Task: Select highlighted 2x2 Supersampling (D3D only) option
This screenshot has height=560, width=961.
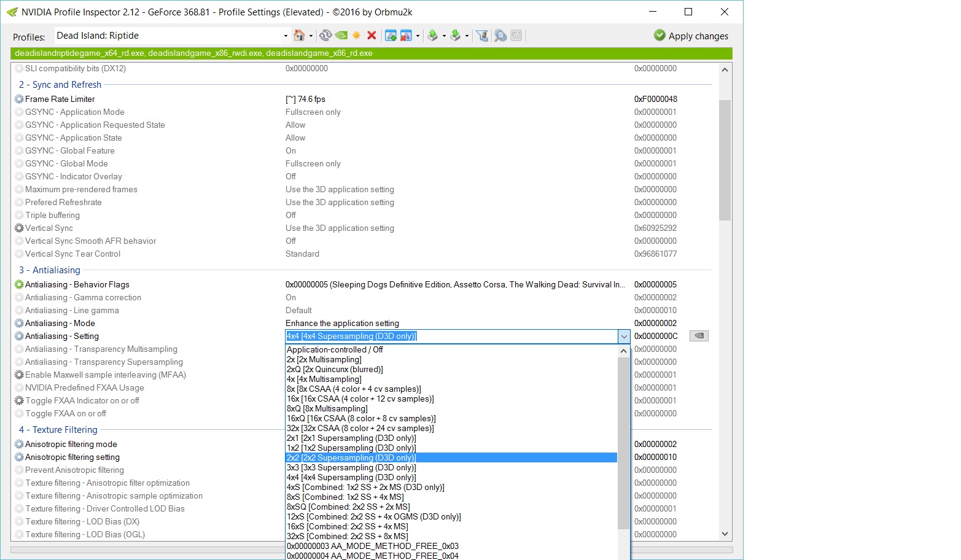Action: 451,457
